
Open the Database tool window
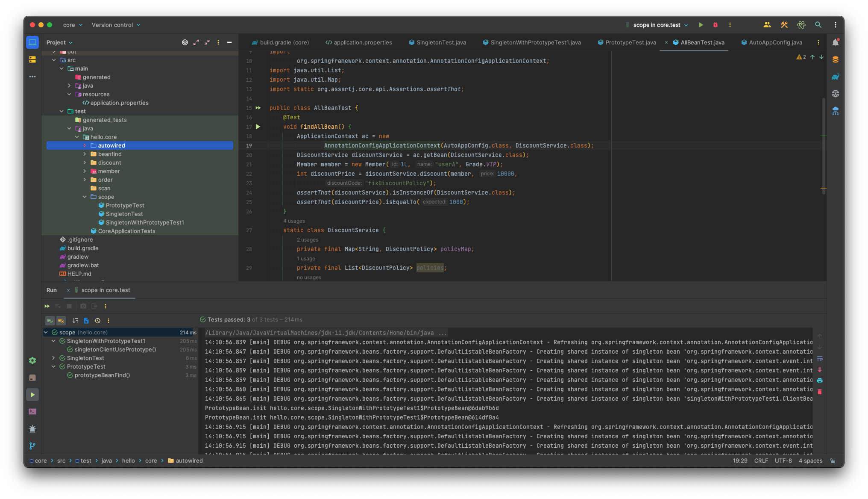tap(836, 59)
